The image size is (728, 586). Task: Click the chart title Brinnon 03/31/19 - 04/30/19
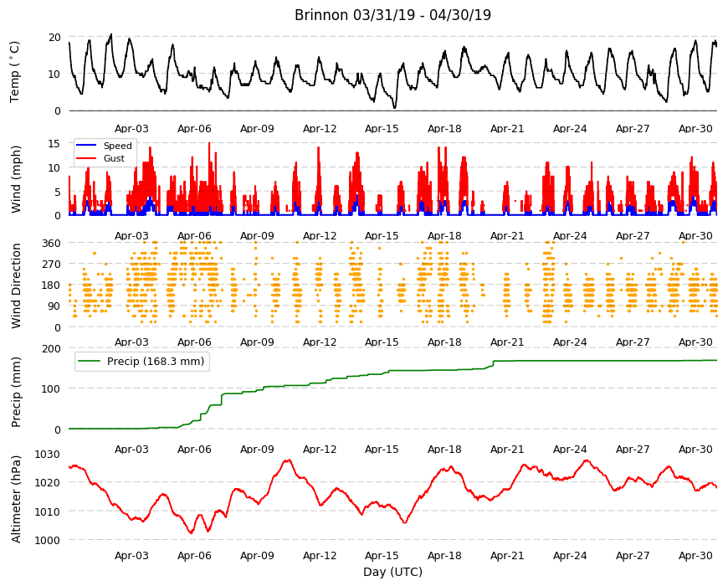point(392,15)
